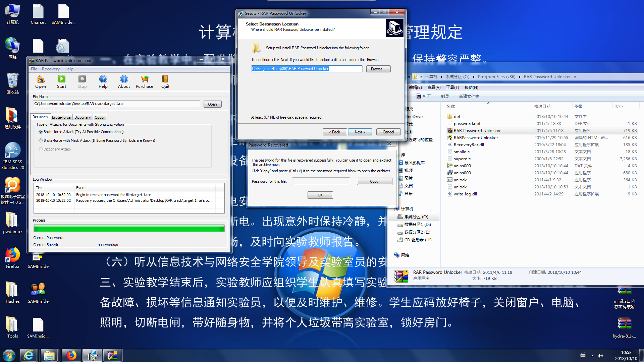Select the Hashes folder on desktop
Image resolution: width=644 pixels, height=362 pixels.
point(13,293)
